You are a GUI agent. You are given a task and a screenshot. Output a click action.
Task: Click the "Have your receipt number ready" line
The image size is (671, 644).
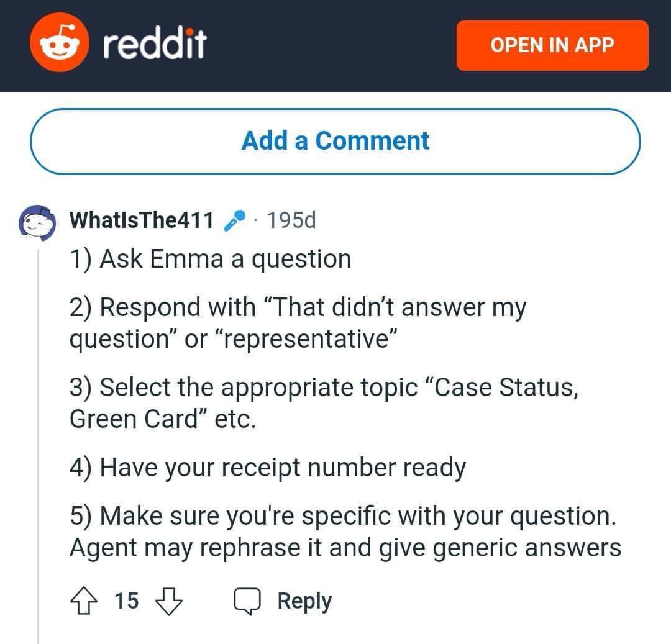point(268,468)
